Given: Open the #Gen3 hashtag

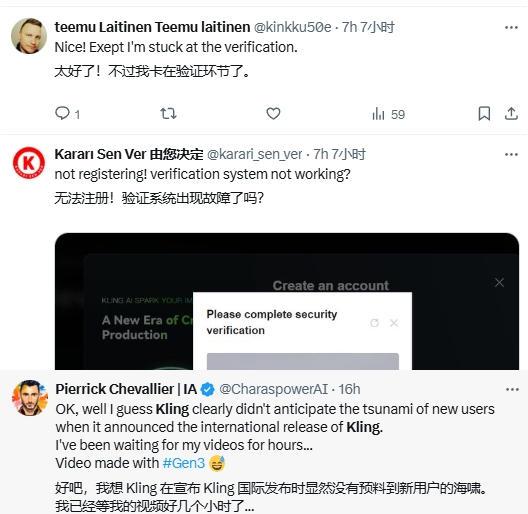Looking at the screenshot, I should 184,463.
